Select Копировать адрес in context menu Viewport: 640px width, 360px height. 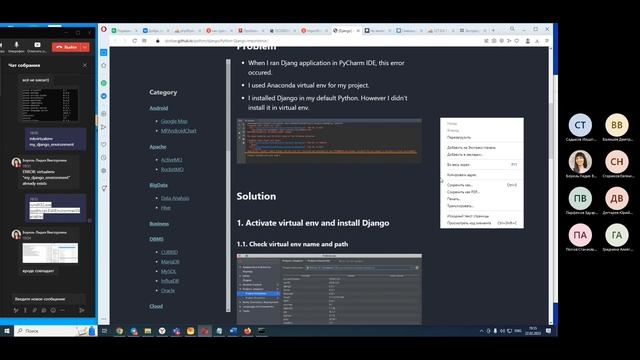(x=482, y=175)
